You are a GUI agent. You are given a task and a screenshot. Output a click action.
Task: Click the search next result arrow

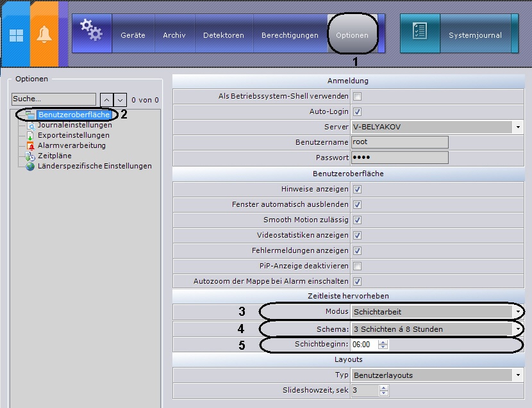click(120, 100)
